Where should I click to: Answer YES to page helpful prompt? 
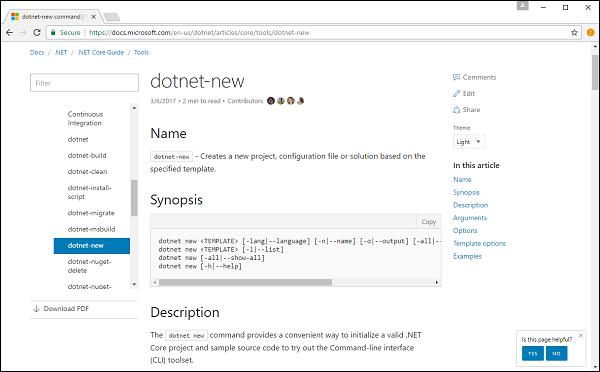[x=533, y=354]
